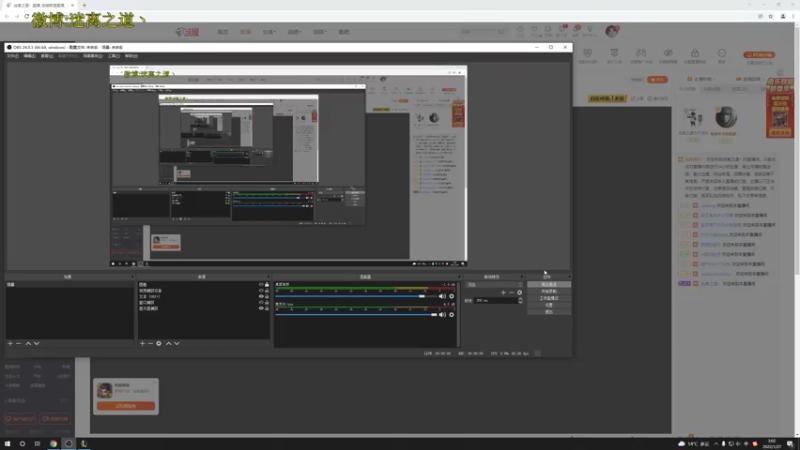800x450 pixels.
Task: Increase the transition duration with the stepper arrow
Action: click(x=520, y=299)
